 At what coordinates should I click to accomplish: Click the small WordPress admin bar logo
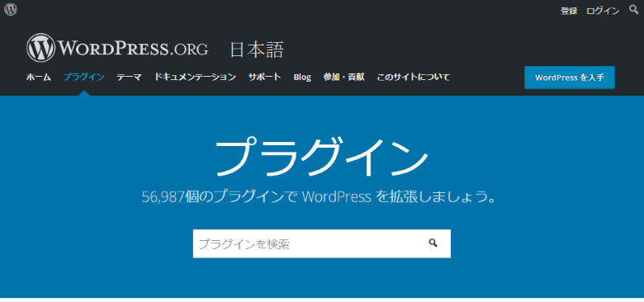pyautogui.click(x=10, y=9)
